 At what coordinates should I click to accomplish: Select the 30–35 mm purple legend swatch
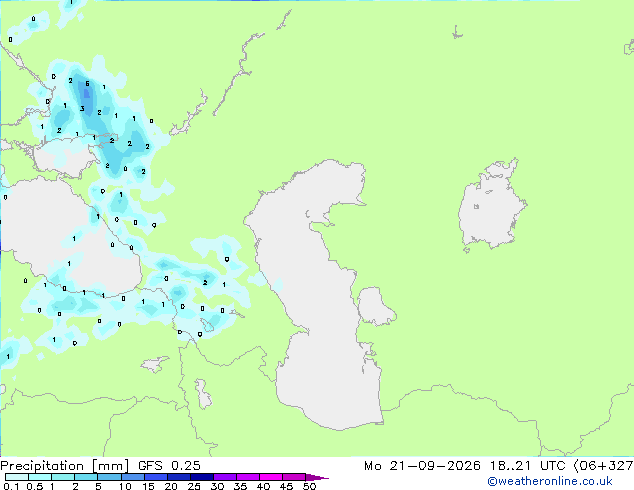point(225,477)
